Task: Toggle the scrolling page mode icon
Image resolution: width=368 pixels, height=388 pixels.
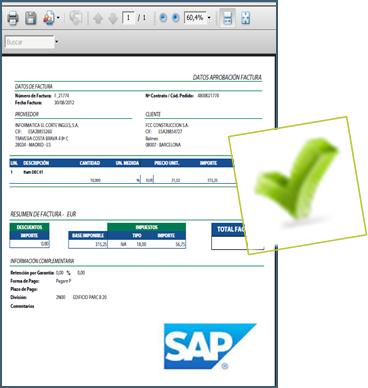Action: (227, 18)
